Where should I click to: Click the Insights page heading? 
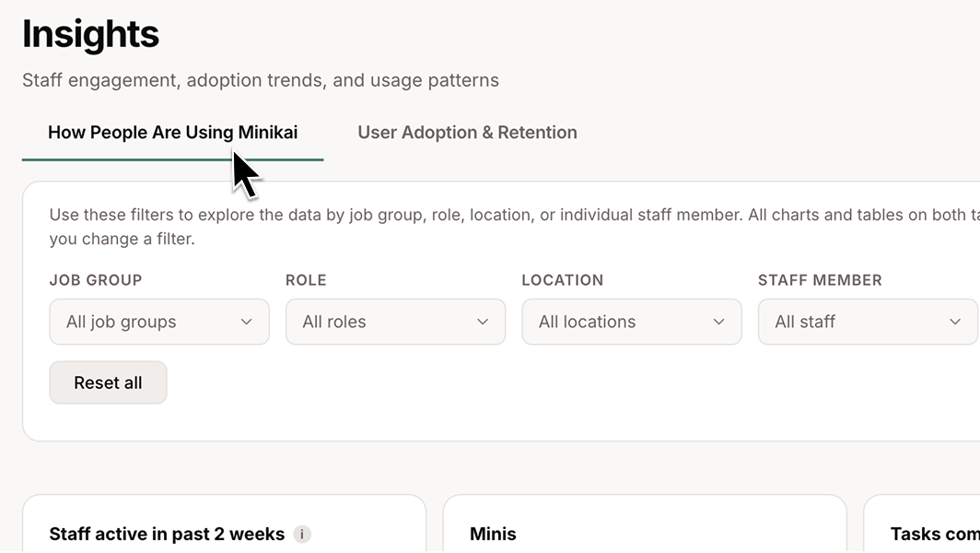coord(90,33)
